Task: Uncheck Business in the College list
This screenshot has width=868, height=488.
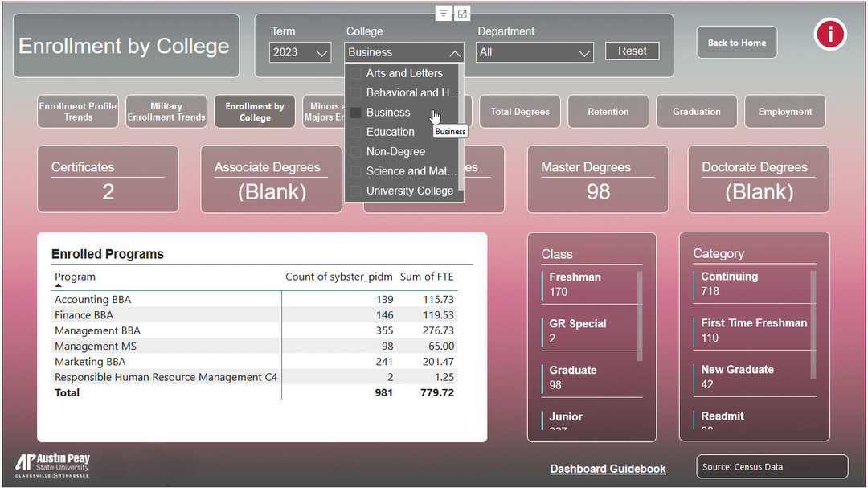Action: point(354,113)
